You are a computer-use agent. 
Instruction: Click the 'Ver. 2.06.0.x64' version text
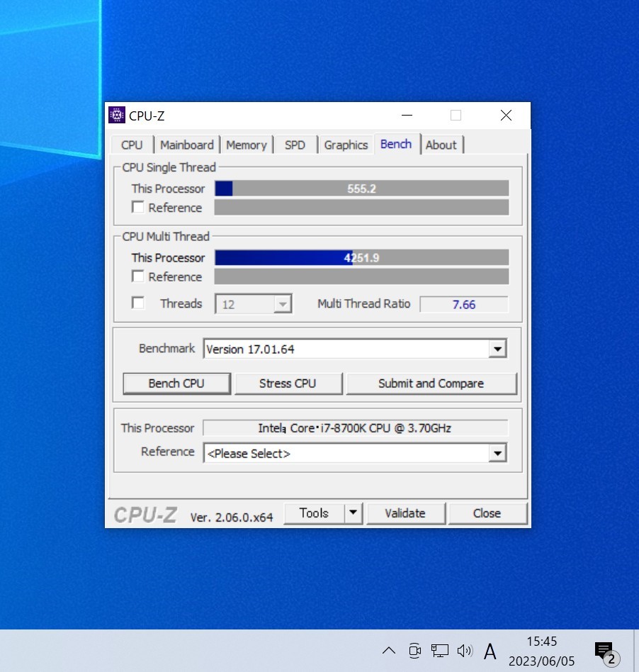[231, 517]
